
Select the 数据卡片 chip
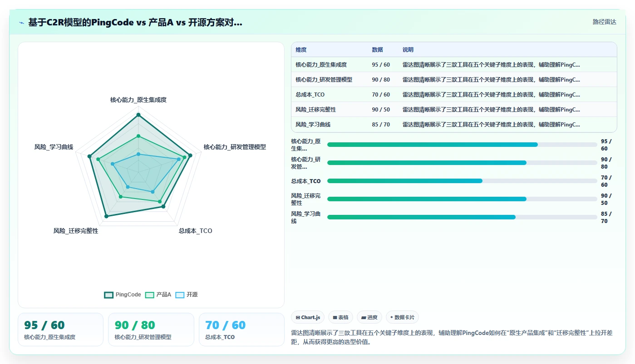click(403, 317)
